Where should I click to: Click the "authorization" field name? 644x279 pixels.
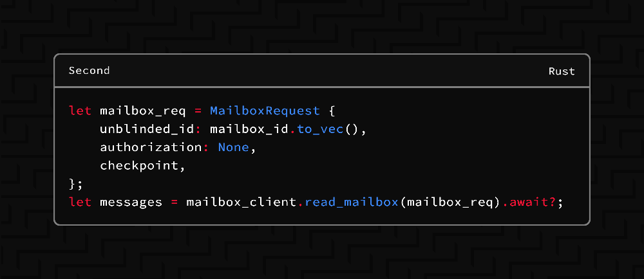[x=151, y=147]
